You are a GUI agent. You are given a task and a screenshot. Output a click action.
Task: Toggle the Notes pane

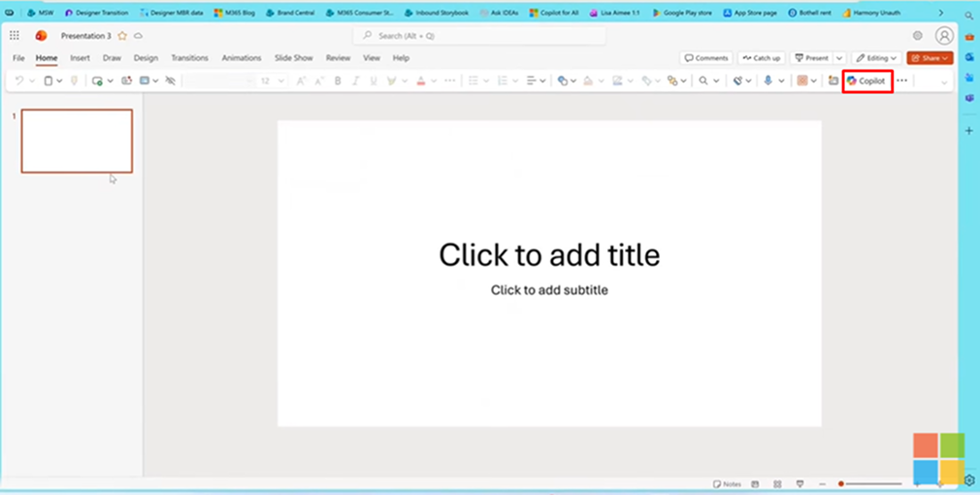tap(727, 483)
